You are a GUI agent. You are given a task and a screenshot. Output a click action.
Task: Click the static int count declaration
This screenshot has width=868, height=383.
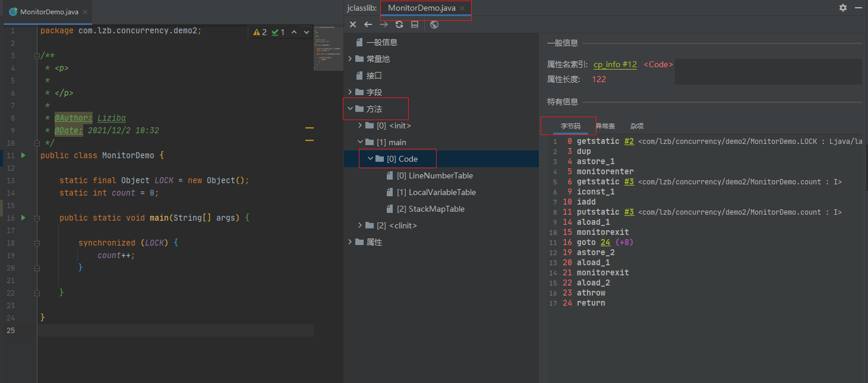tap(109, 193)
